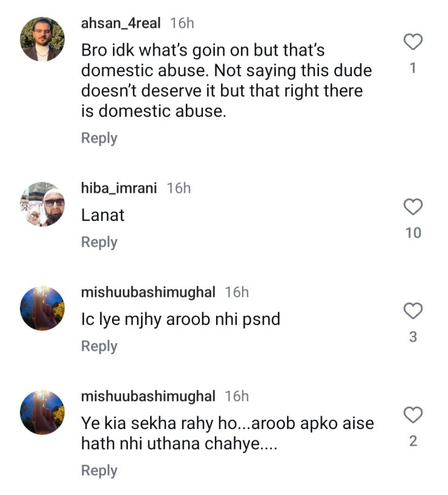Image resolution: width=448 pixels, height=495 pixels.
Task: Open ahsan_4real's profile picture
Action: click(x=42, y=39)
